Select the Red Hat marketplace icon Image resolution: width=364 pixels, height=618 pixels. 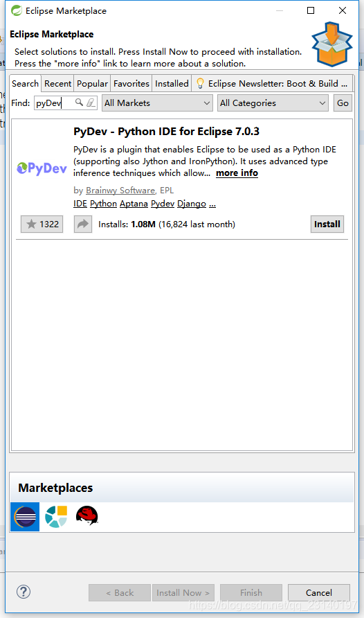(87, 516)
